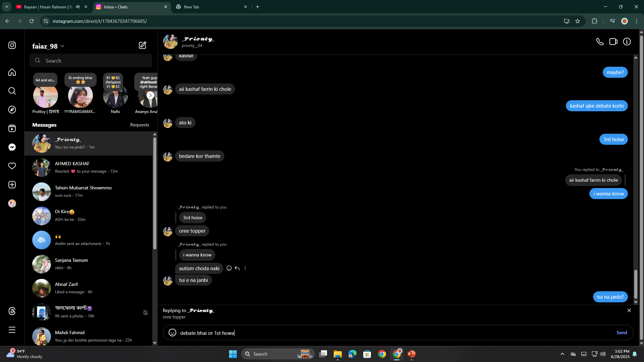Open Messenger direct messages icon
Image resolution: width=644 pixels, height=362 pixels.
tap(12, 147)
